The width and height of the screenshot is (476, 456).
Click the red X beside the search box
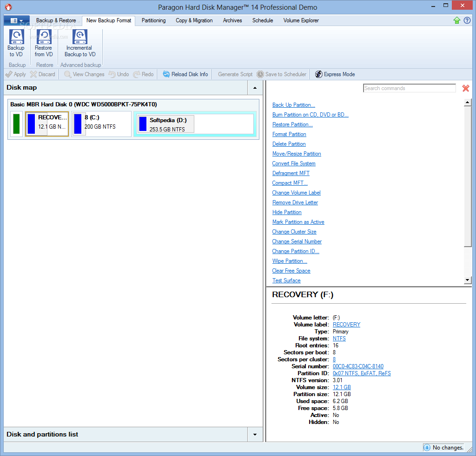[466, 88]
